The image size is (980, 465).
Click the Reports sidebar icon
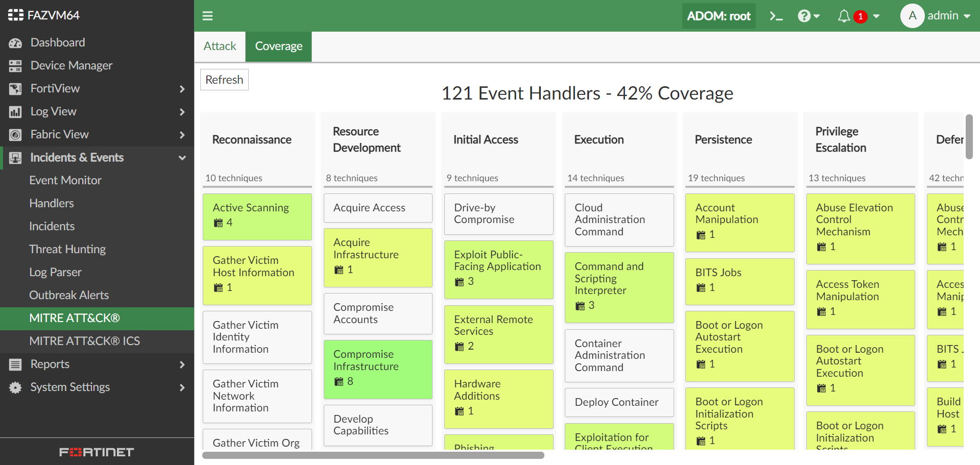[x=15, y=364]
